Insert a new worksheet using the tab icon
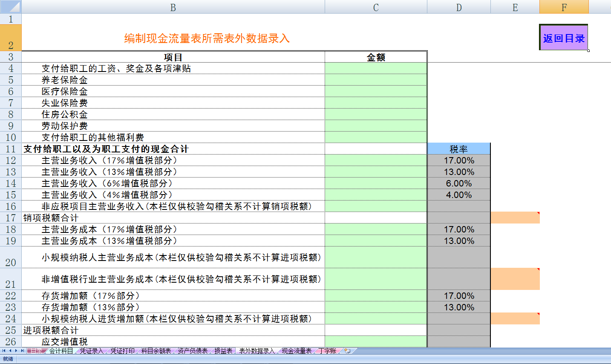The image size is (611, 364). click(x=348, y=351)
